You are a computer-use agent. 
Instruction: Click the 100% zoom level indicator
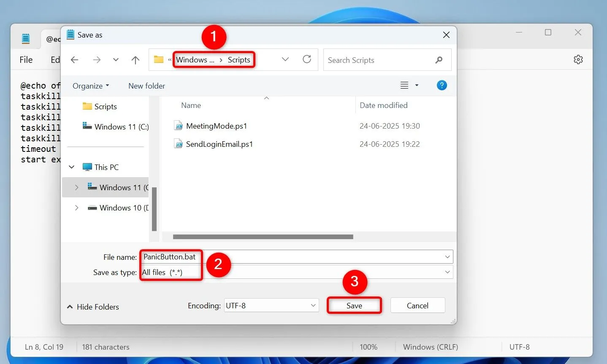tap(368, 347)
